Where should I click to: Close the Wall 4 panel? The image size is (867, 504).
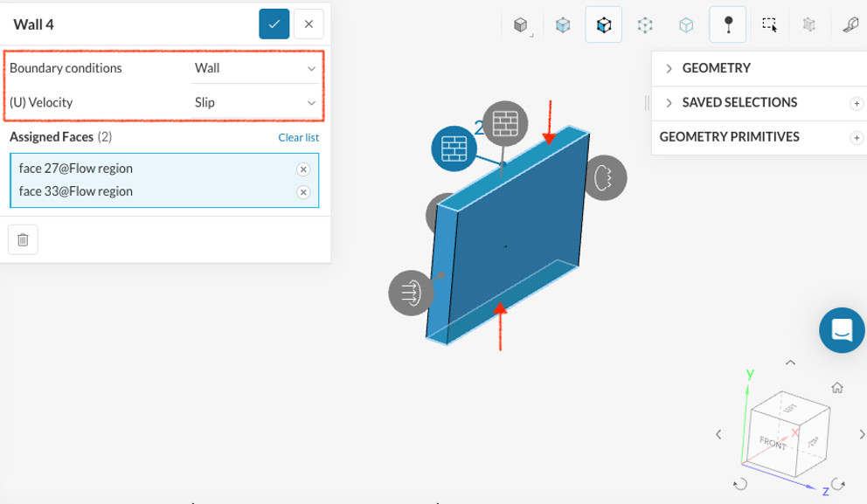tap(309, 24)
